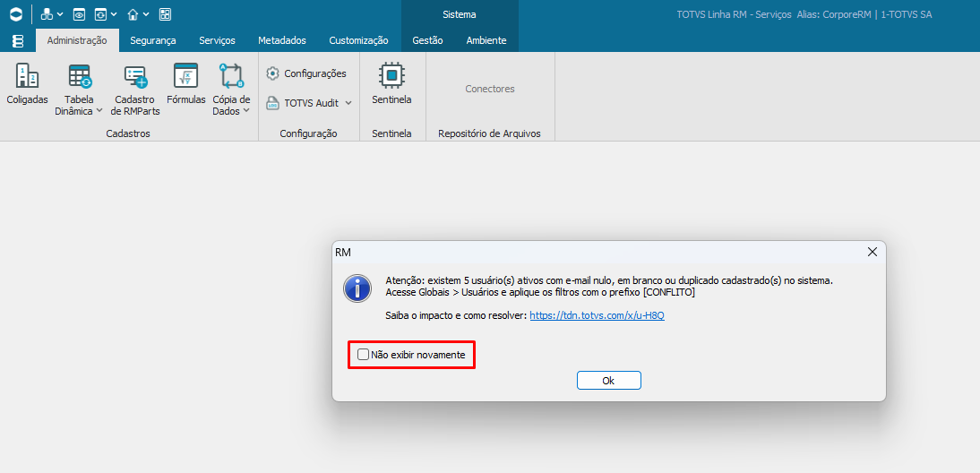Check the Não exibir novamente checkbox
980x473 pixels.
(x=363, y=355)
